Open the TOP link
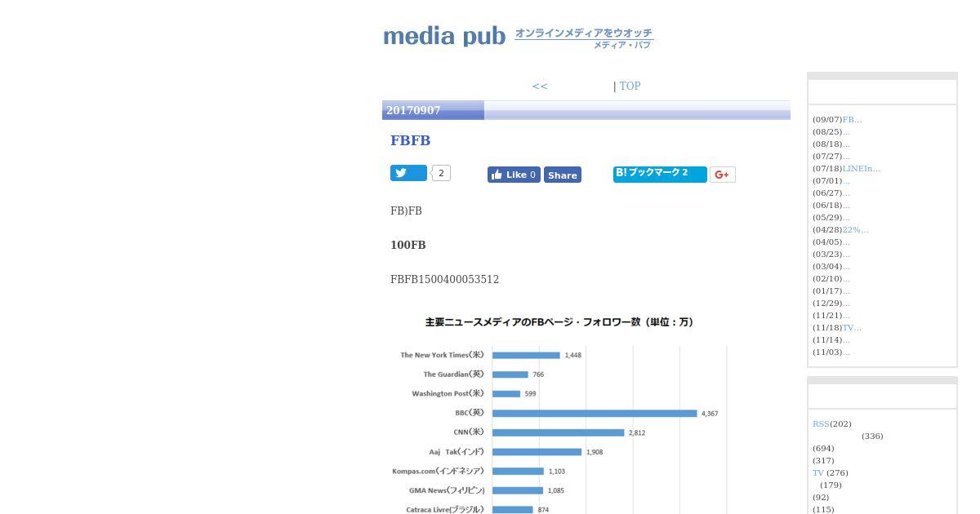Screen dimensions: 980x514 tap(630, 86)
